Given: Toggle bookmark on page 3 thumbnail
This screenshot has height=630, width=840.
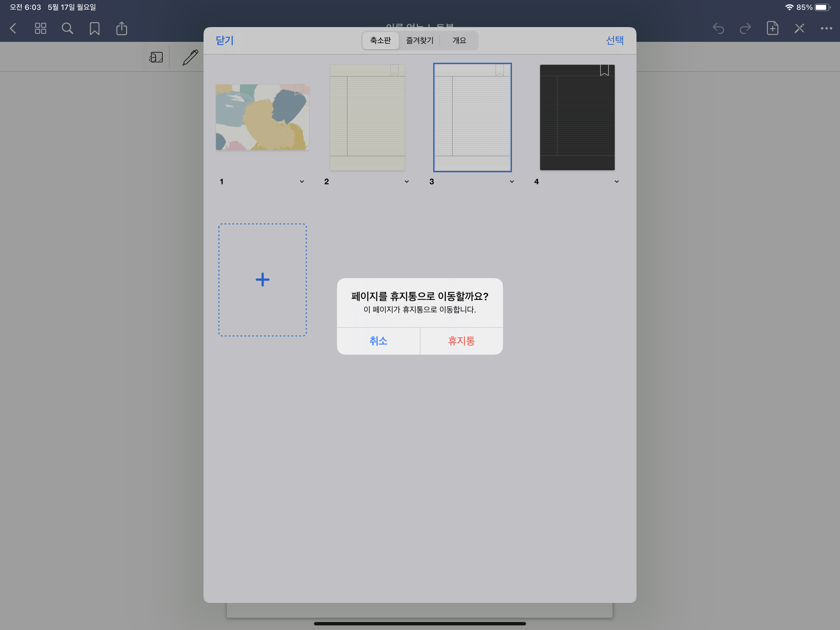Looking at the screenshot, I should pos(499,70).
